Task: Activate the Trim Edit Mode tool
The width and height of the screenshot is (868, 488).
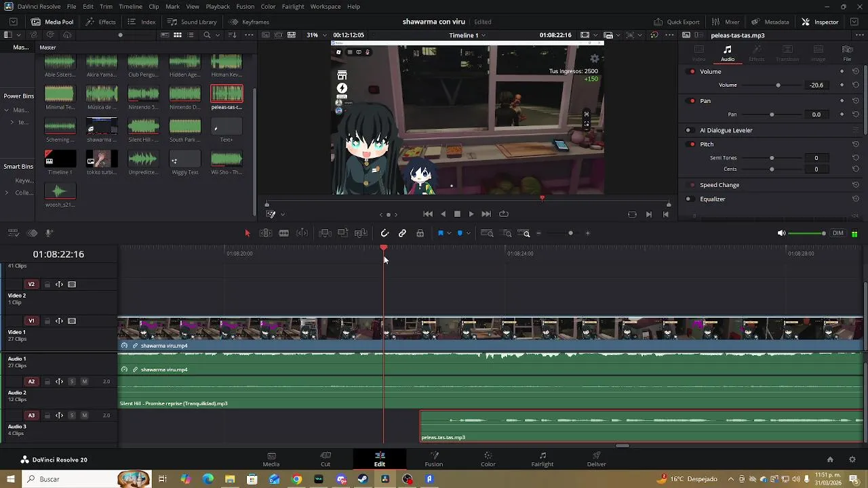Action: pyautogui.click(x=266, y=233)
